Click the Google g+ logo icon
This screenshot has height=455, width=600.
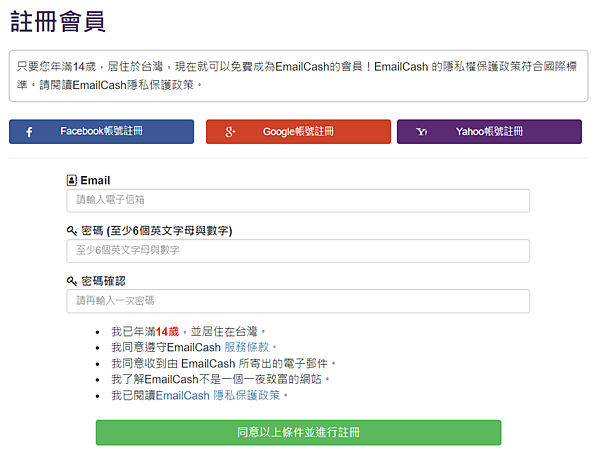pos(230,132)
